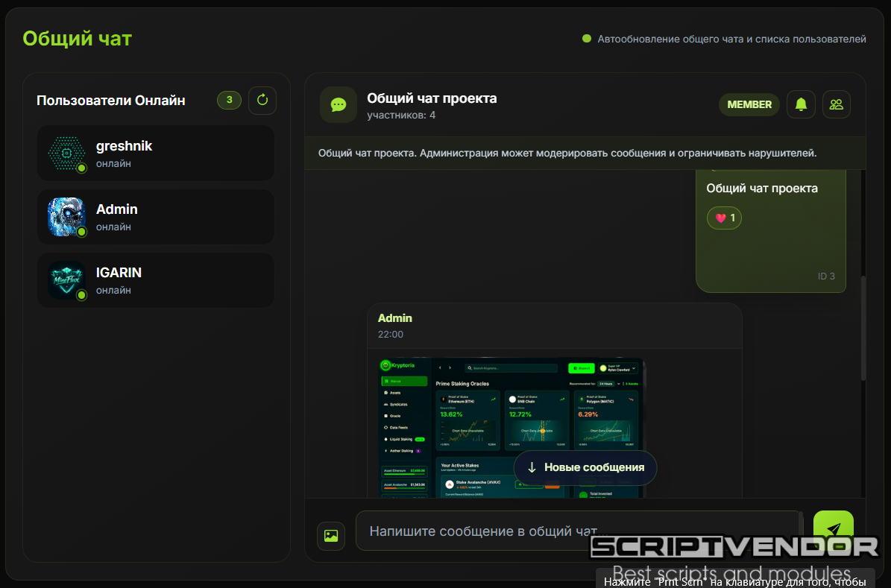Click the notification bell icon
This screenshot has height=588, width=891.
click(801, 104)
